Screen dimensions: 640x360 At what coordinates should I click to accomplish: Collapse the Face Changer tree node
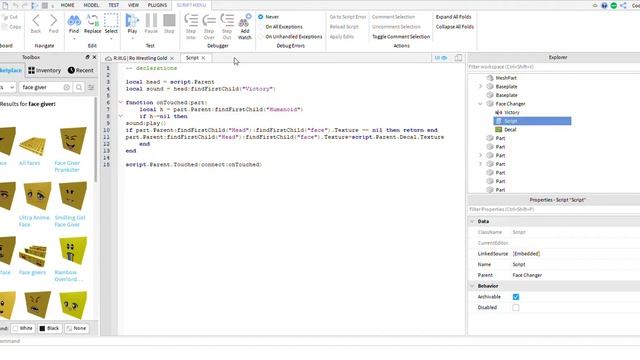pos(480,104)
